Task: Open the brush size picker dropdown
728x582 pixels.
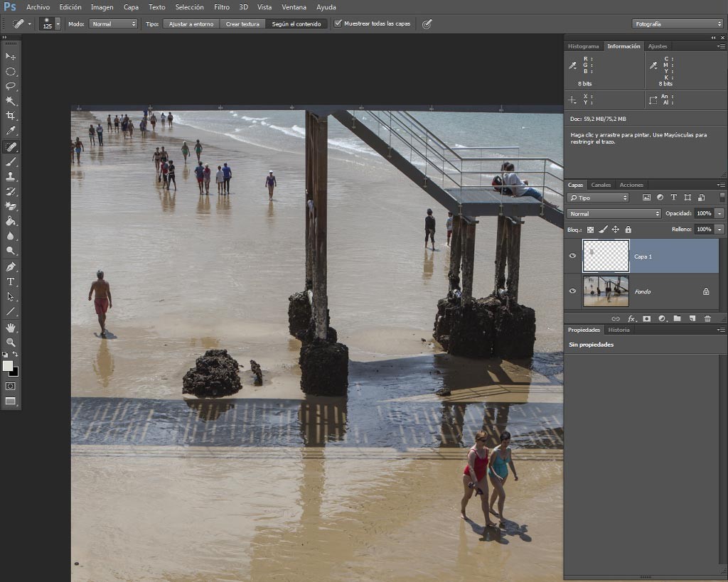Action: tap(58, 23)
